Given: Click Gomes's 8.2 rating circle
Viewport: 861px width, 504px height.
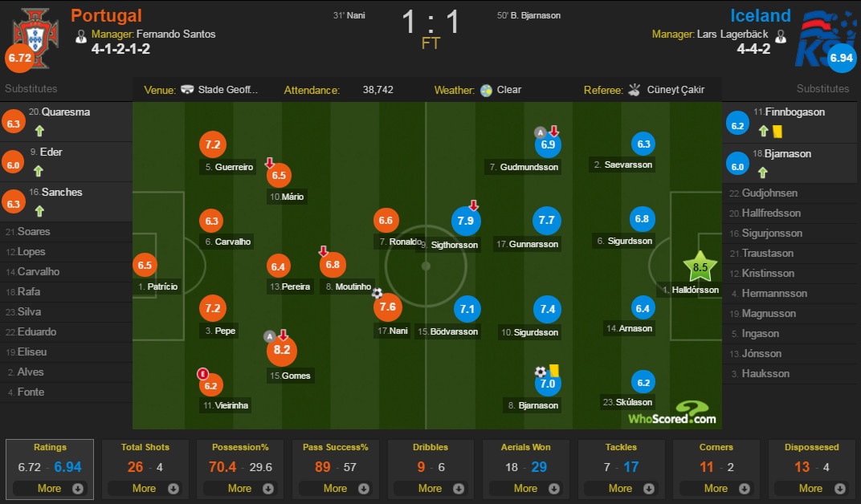Looking at the screenshot, I should [x=282, y=350].
